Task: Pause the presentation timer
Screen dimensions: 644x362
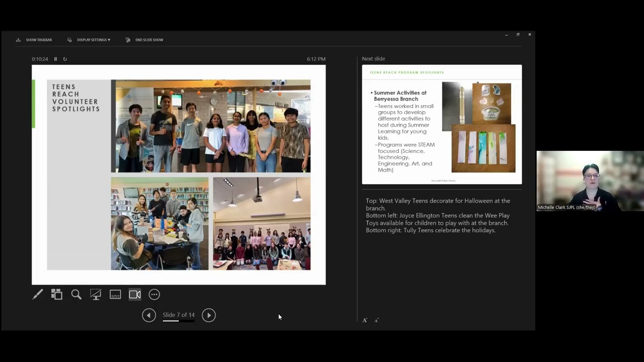Action: click(55, 59)
